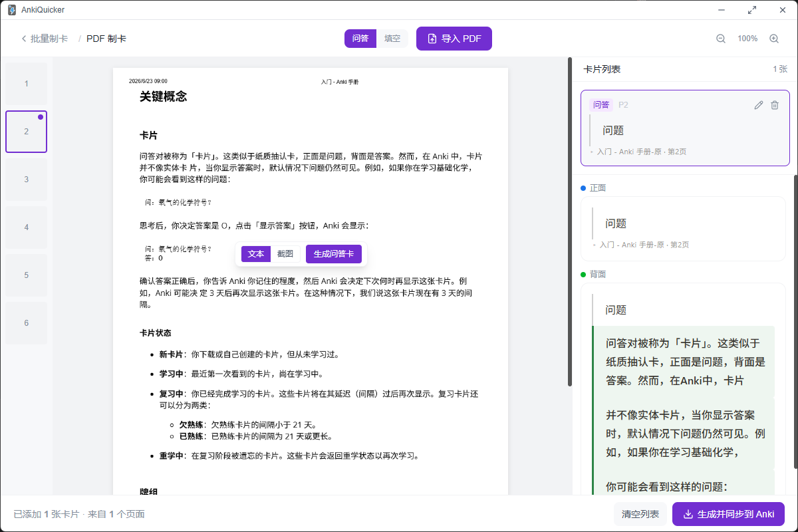The height and width of the screenshot is (532, 798).
Task: Click the 正面 section label
Action: pos(598,188)
